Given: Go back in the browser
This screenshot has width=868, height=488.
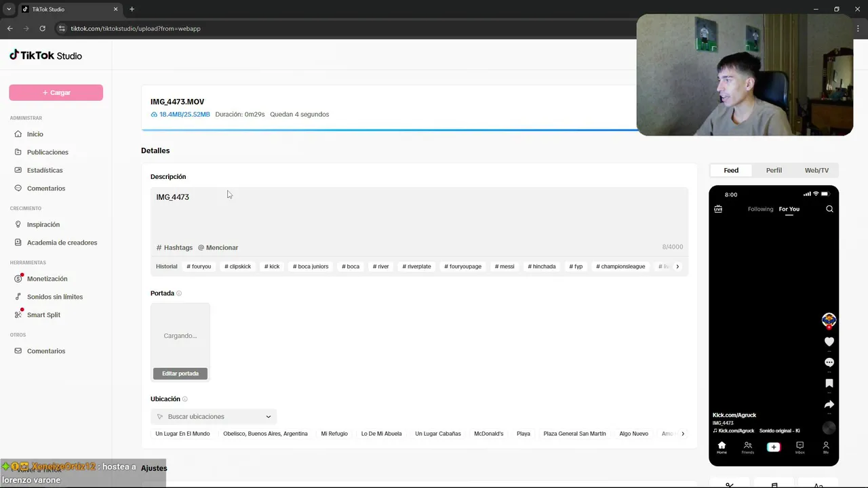Looking at the screenshot, I should pos(9,28).
